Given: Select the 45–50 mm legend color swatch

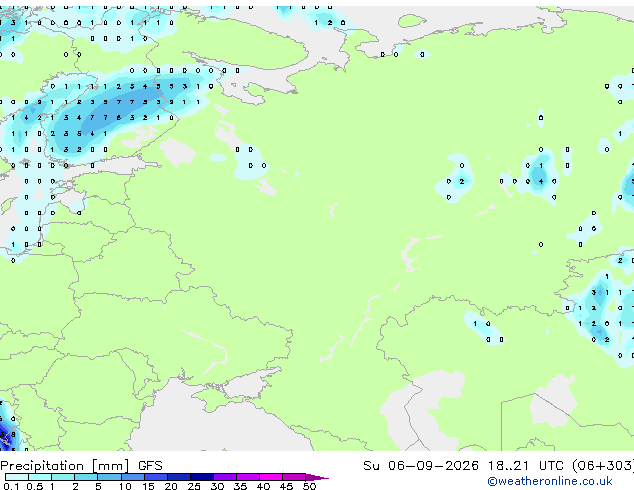Looking at the screenshot, I should 294,477.
